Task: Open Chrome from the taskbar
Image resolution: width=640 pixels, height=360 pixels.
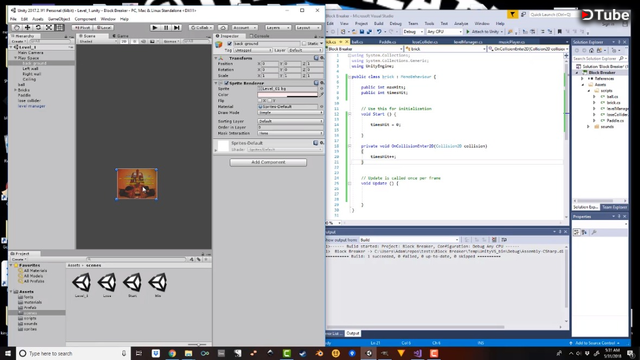Action: point(172,353)
